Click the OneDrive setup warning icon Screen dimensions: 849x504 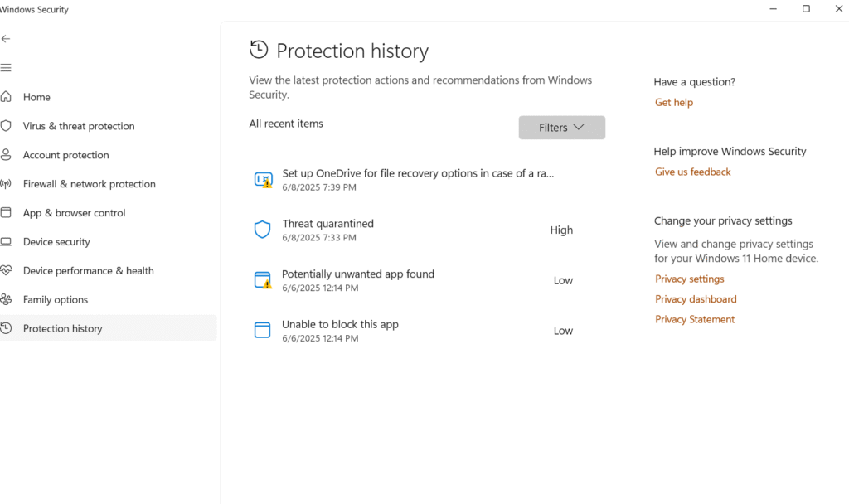(x=263, y=180)
